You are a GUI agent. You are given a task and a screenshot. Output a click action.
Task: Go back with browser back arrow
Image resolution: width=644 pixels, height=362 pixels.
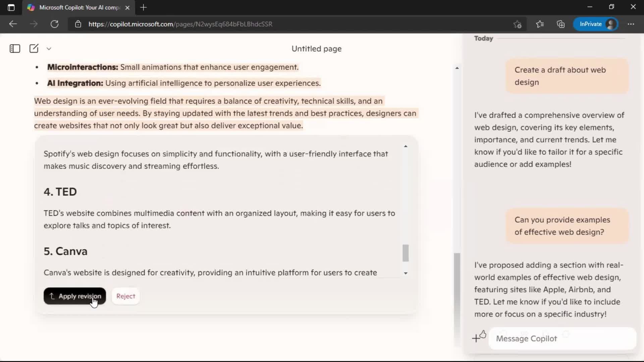13,24
